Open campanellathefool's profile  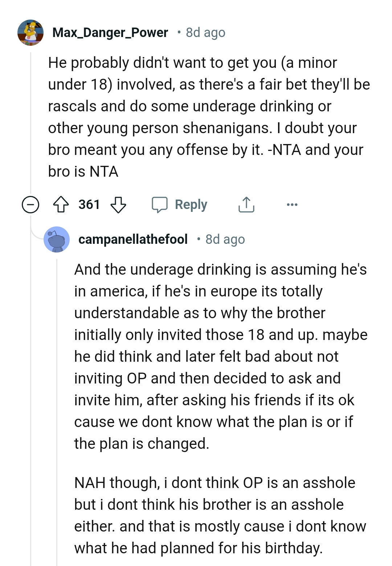tap(133, 239)
